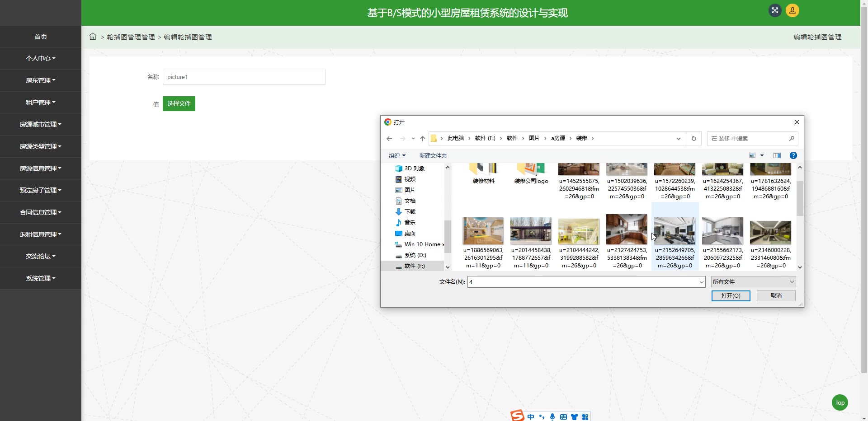
Task: Select image u=2104444242 thumbnail
Action: (579, 232)
